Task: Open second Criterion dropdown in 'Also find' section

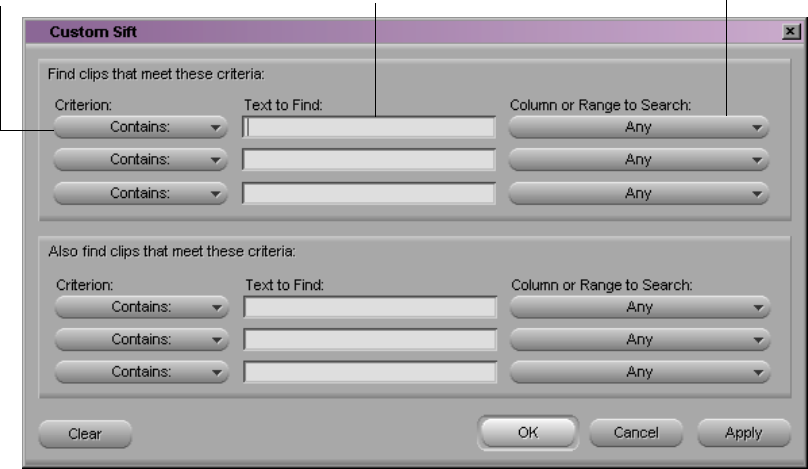Action: pyautogui.click(x=140, y=340)
